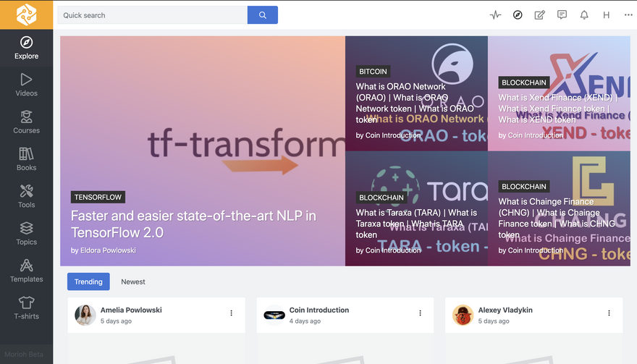Open the Explore compass in sidebar

click(26, 47)
